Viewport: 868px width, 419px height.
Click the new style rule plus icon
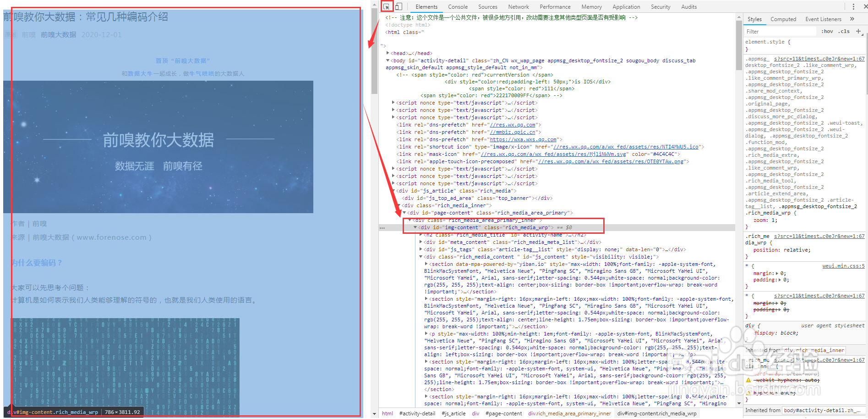click(858, 31)
